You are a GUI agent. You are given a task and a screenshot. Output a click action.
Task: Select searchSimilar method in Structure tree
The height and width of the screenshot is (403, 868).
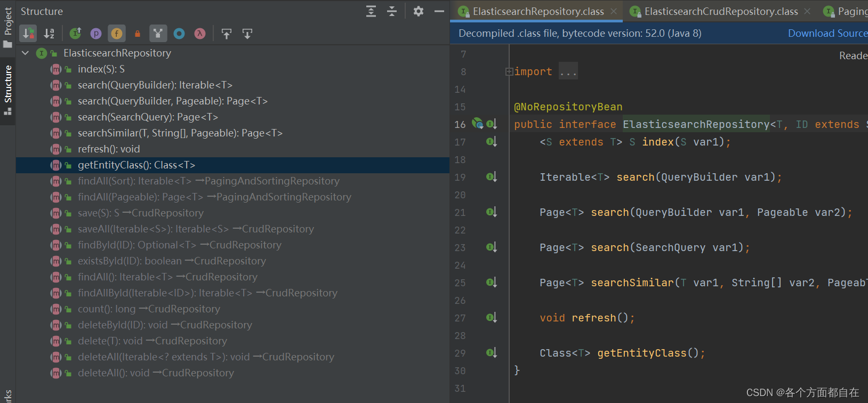(180, 133)
